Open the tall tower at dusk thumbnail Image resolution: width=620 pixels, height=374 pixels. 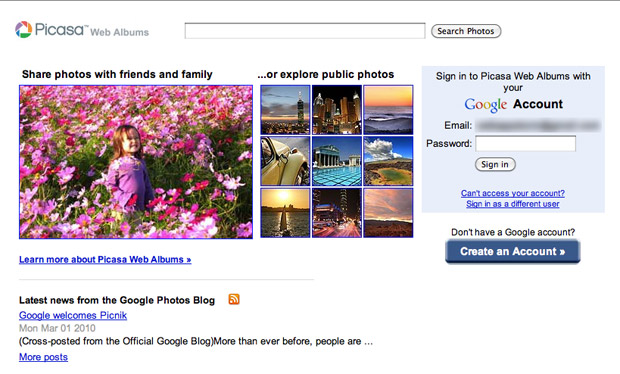click(x=285, y=110)
